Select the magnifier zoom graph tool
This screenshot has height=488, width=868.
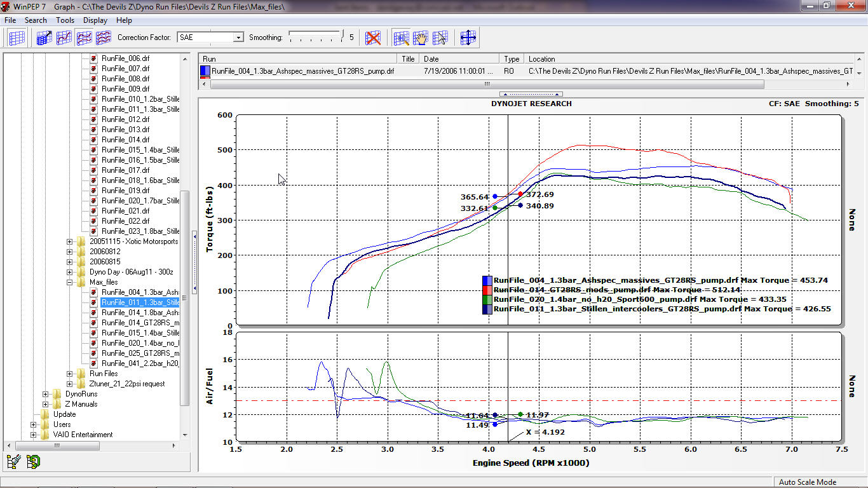tap(401, 38)
